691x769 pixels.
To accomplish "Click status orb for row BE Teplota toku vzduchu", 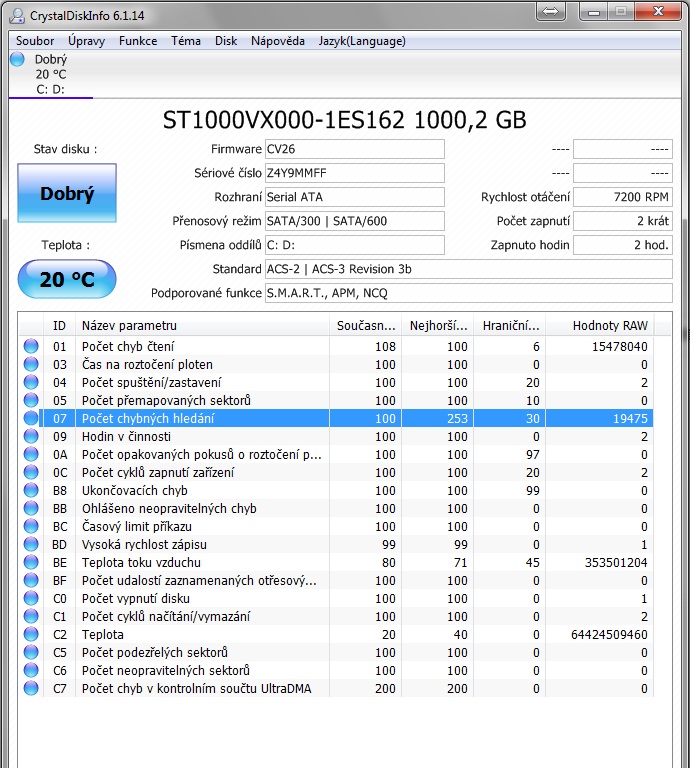I will click(x=31, y=563).
